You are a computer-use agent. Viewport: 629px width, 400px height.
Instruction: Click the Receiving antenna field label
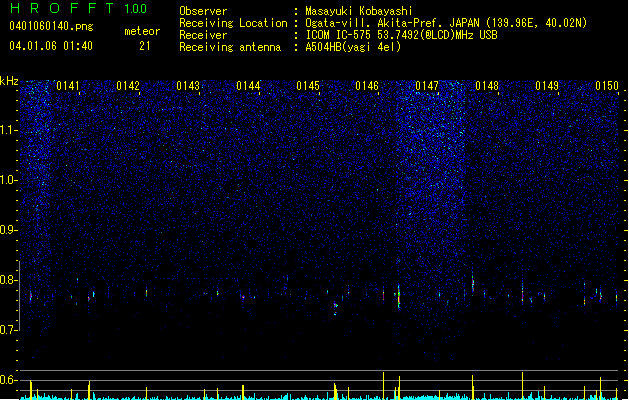pyautogui.click(x=230, y=47)
